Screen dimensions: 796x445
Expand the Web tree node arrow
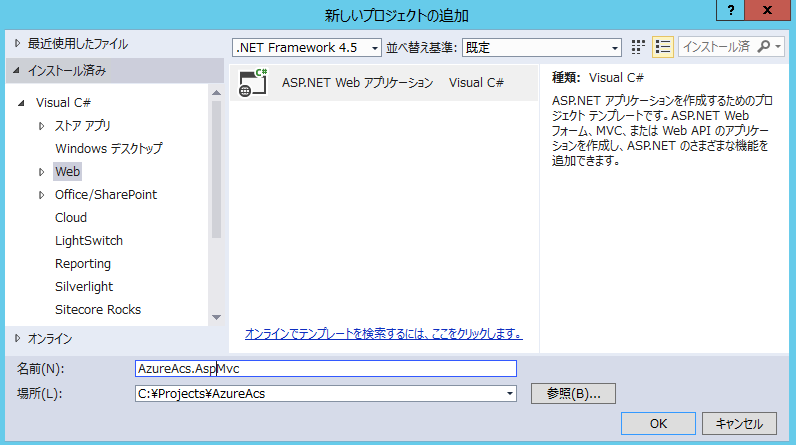pos(41,172)
